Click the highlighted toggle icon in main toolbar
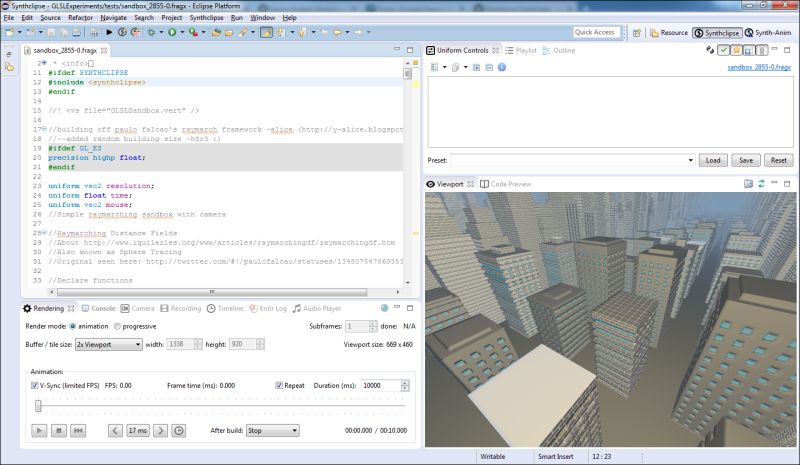 pos(266,32)
